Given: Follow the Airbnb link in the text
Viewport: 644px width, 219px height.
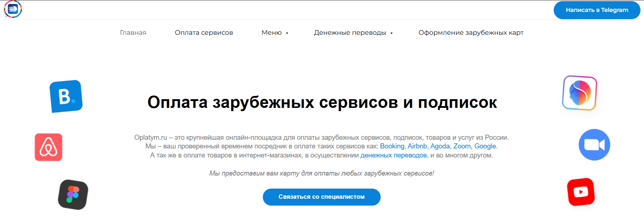Looking at the screenshot, I should pyautogui.click(x=417, y=146).
